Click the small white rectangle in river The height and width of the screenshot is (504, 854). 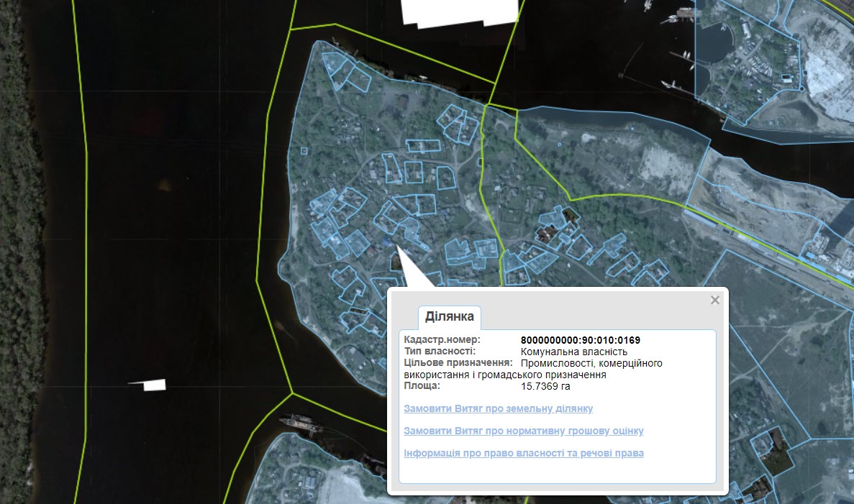tap(154, 385)
